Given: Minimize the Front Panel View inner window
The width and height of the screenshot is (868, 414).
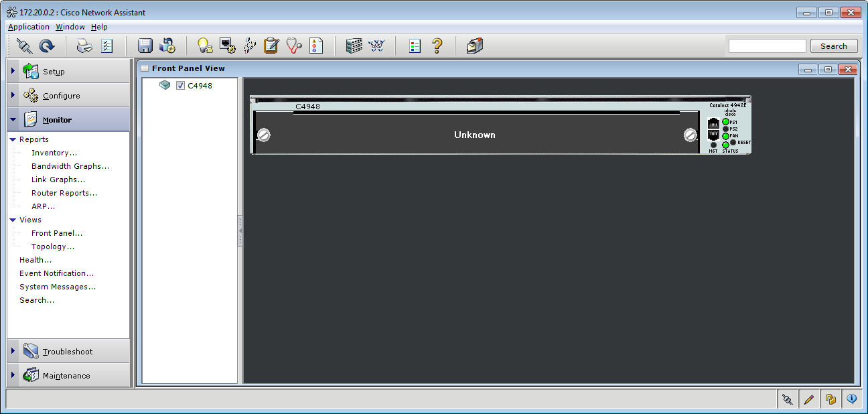Looking at the screenshot, I should coord(808,69).
